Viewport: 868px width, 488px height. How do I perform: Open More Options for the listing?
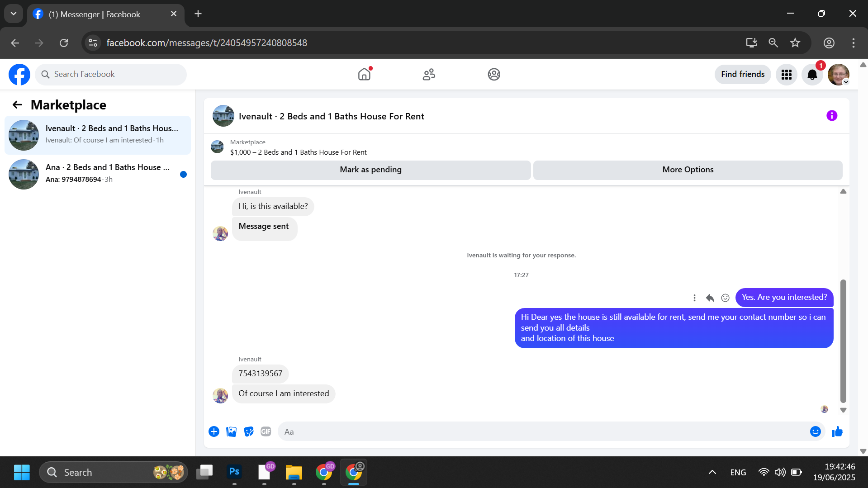click(688, 170)
